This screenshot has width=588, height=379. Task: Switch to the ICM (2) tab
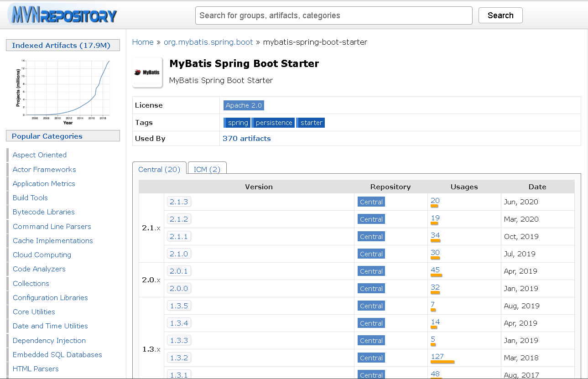(207, 169)
